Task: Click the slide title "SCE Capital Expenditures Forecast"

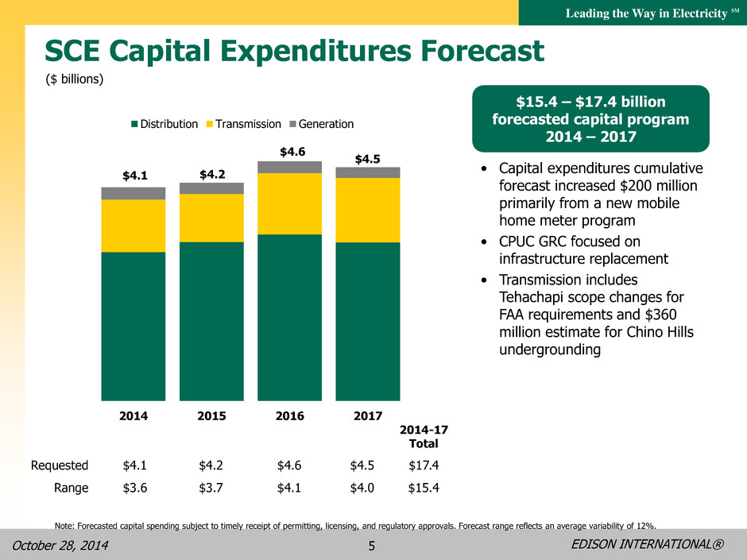Action: 294,51
